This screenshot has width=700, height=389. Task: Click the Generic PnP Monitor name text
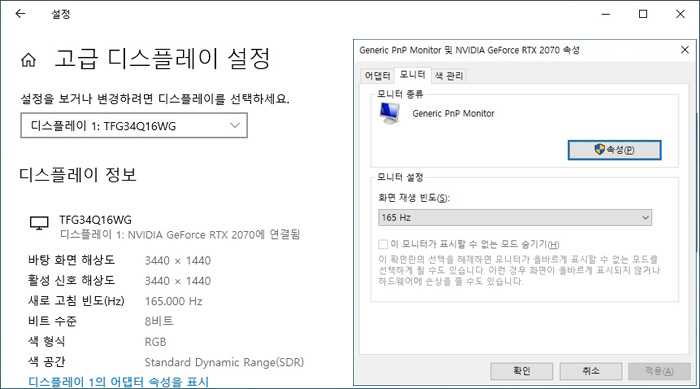point(453,113)
